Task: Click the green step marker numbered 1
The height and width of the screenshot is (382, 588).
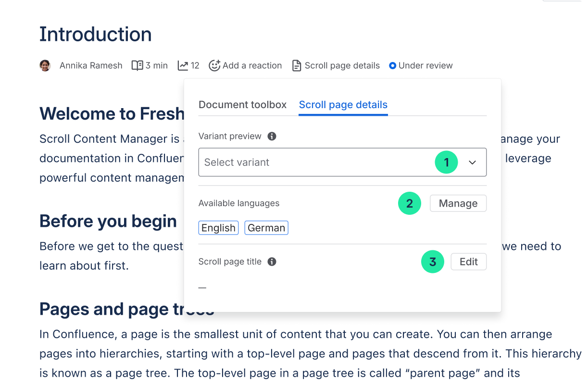Action: tap(446, 162)
